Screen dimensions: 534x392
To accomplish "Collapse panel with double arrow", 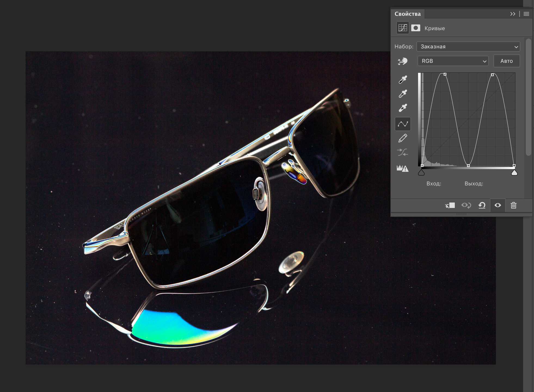I will click(513, 14).
